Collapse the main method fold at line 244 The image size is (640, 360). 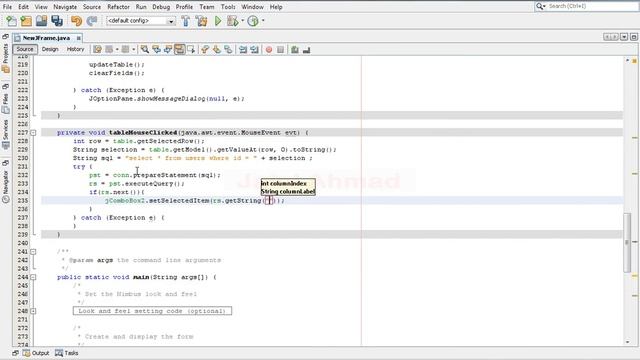coord(33,277)
